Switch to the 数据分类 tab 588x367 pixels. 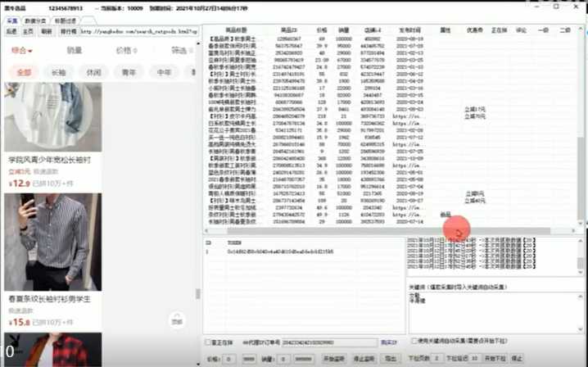35,20
